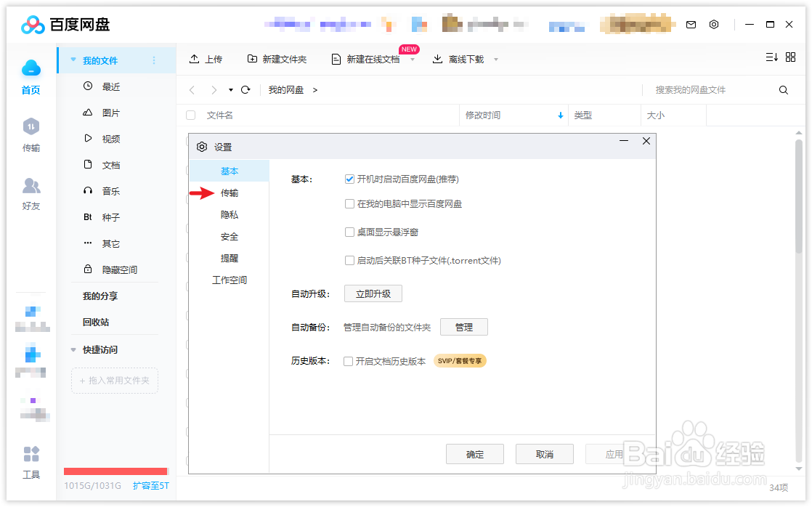Click 新建在线文档 new online document
This screenshot has width=812, height=507.
pos(365,59)
